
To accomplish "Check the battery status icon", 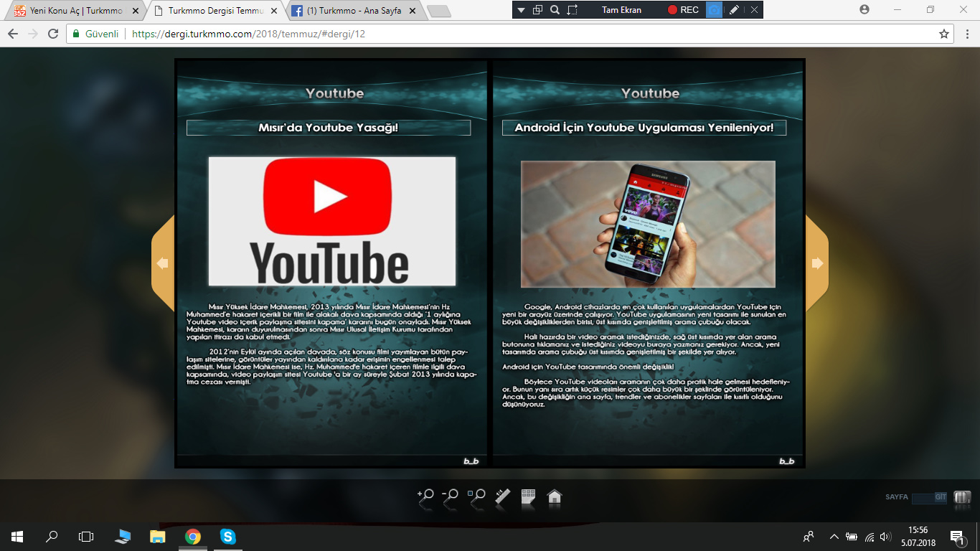I will [x=852, y=536].
